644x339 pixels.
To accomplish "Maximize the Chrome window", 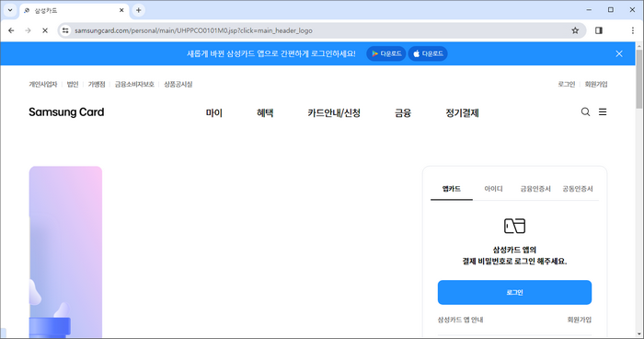I will point(611,10).
